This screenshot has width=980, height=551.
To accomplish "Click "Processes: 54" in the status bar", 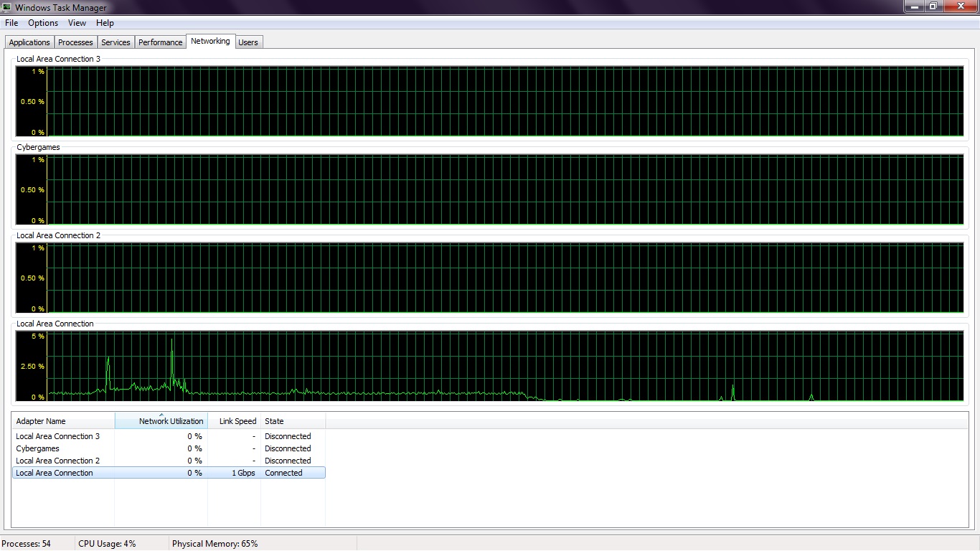I will (x=27, y=544).
